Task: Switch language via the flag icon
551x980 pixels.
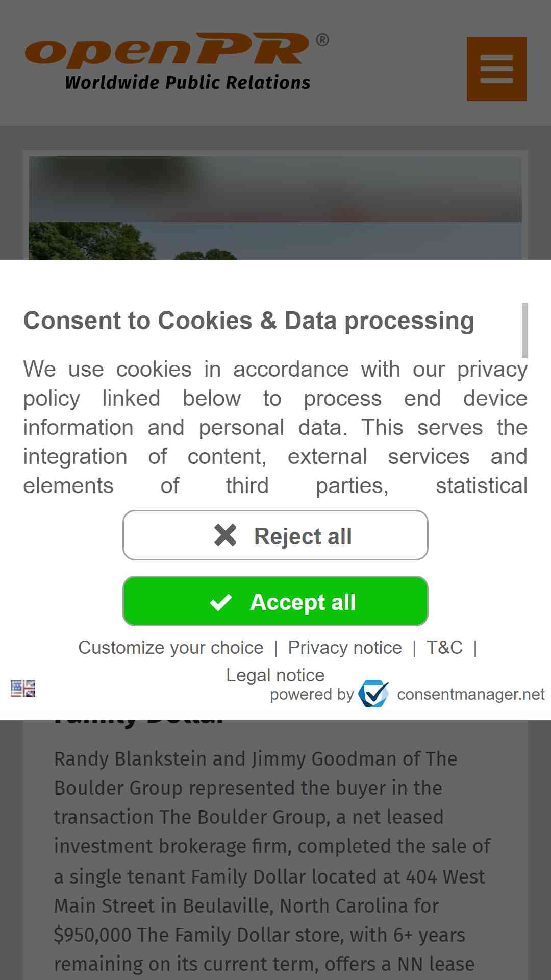Action: [x=23, y=688]
